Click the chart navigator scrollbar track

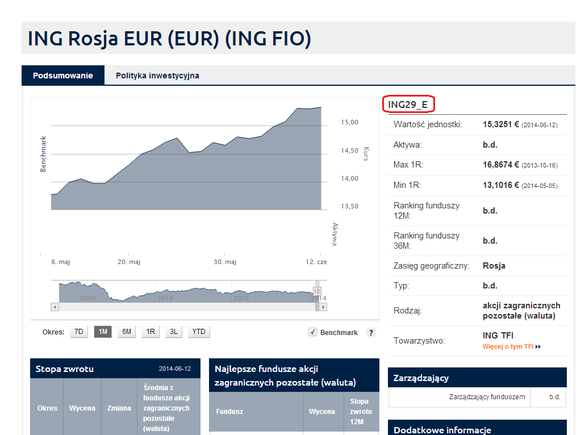click(187, 307)
